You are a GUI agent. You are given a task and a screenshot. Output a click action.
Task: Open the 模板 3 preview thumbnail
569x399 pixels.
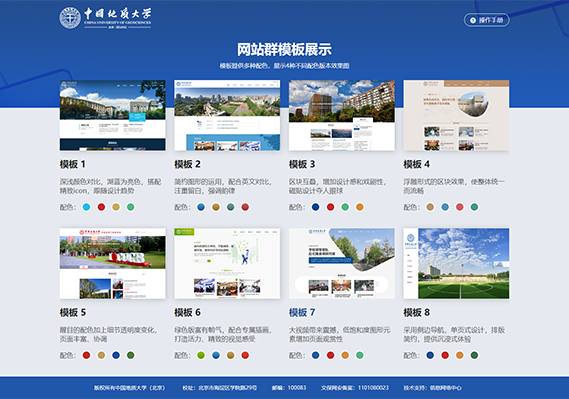click(x=342, y=115)
